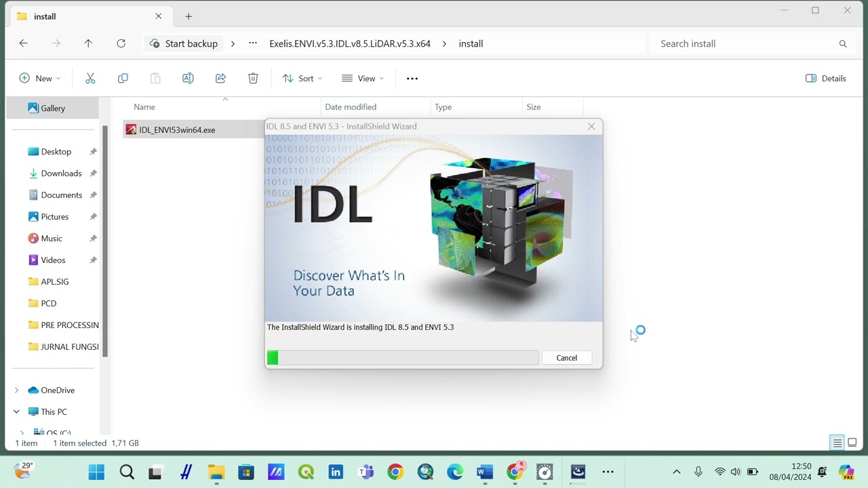The image size is (868, 488).
Task: Go back in File Explorer
Action: click(23, 43)
